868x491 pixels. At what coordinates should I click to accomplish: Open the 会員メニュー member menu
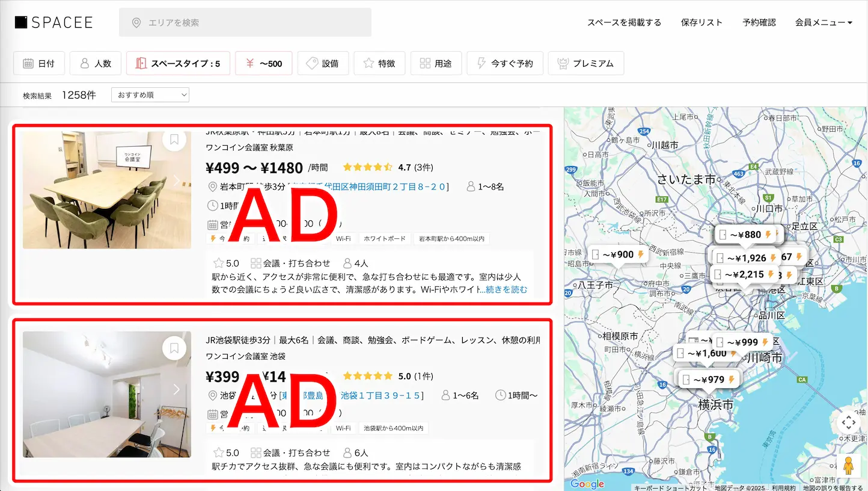823,22
